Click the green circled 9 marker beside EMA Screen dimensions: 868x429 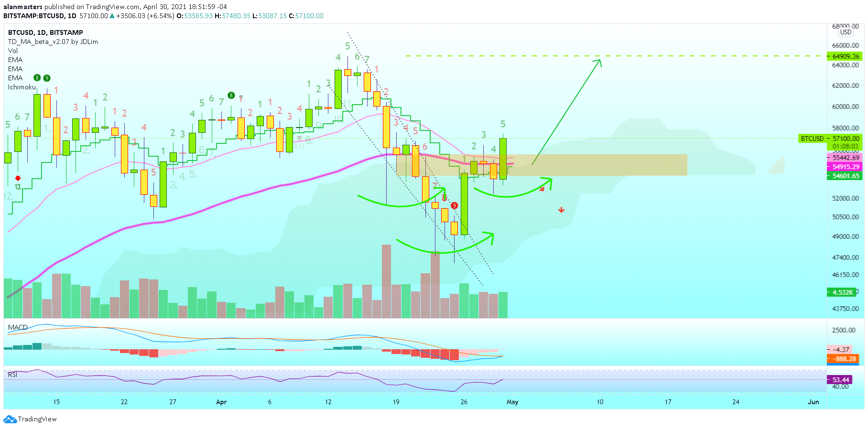tap(46, 78)
